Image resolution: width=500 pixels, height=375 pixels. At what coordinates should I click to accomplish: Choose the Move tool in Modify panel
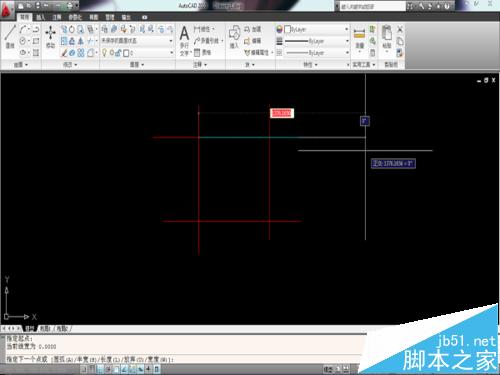click(50, 36)
